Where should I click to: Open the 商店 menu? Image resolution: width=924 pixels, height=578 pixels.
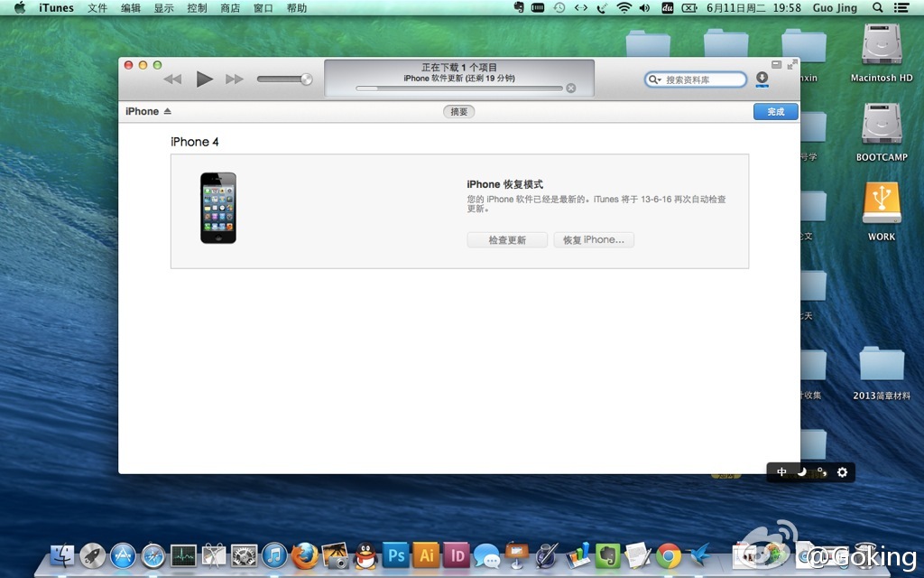[230, 7]
